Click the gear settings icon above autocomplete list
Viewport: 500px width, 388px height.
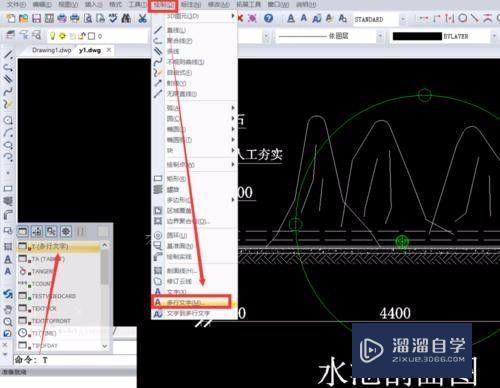coord(66,231)
